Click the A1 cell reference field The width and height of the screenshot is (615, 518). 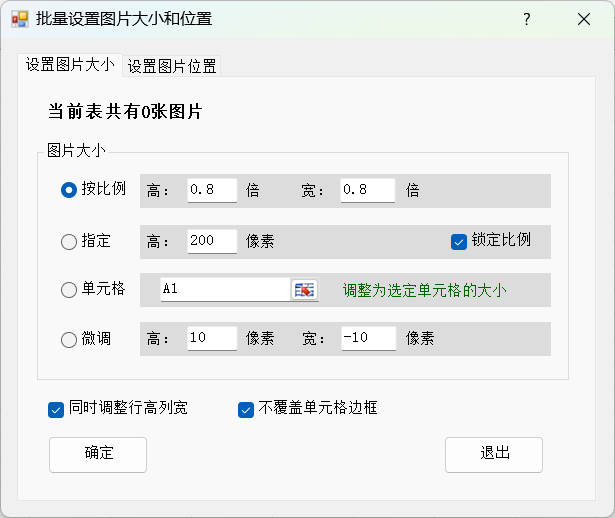[x=225, y=290]
